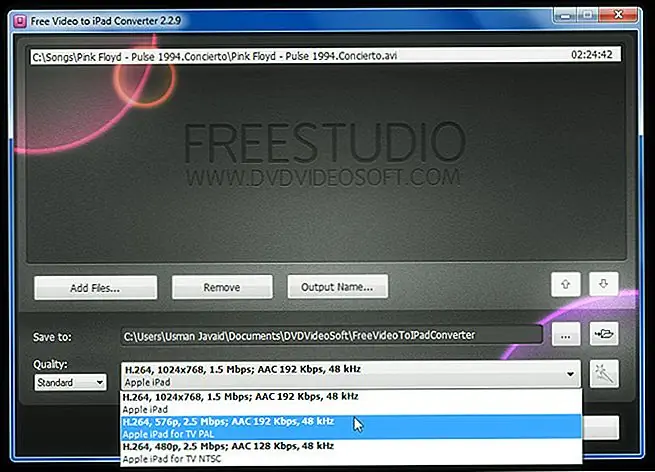Click the Add Files... button
Viewport: 655px width, 472px height.
click(x=95, y=287)
